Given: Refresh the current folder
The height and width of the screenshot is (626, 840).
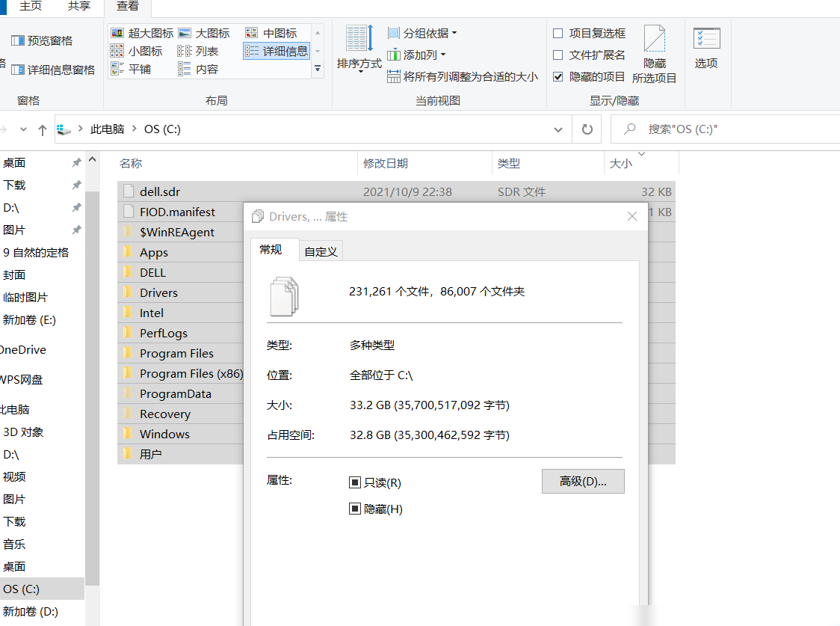Looking at the screenshot, I should [587, 129].
